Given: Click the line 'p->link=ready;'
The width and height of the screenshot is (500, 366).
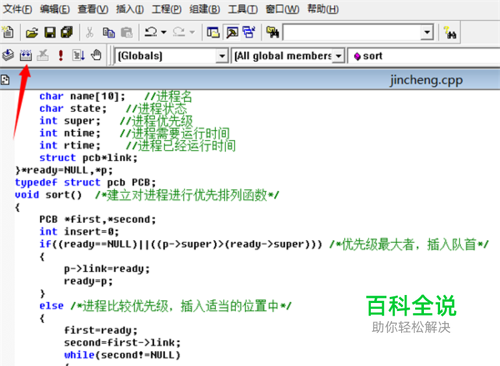Looking at the screenshot, I should coord(107,269).
